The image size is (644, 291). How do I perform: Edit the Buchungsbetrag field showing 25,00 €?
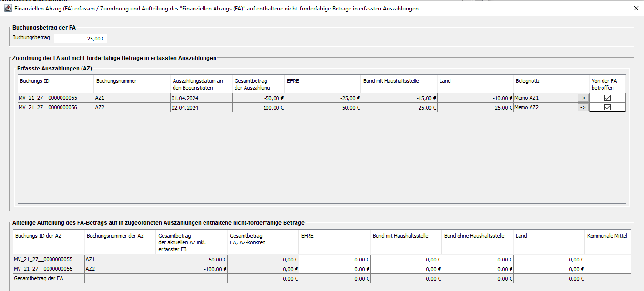[81, 39]
